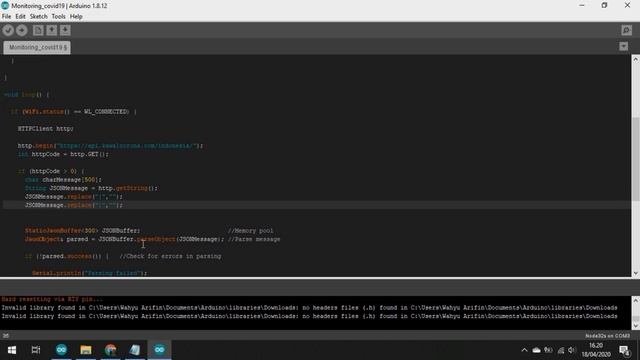
Task: Click the 'String JSONMessage = http.getString();' line
Action: click(91, 188)
